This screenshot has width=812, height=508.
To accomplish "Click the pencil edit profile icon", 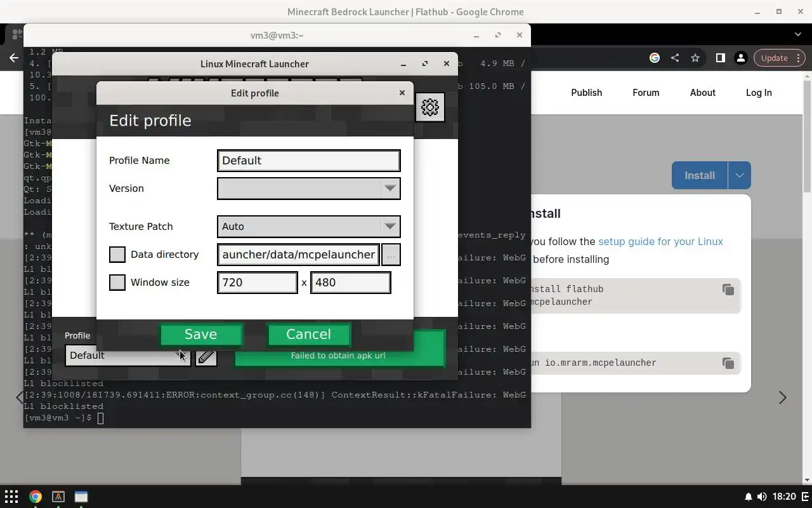I will 206,356.
